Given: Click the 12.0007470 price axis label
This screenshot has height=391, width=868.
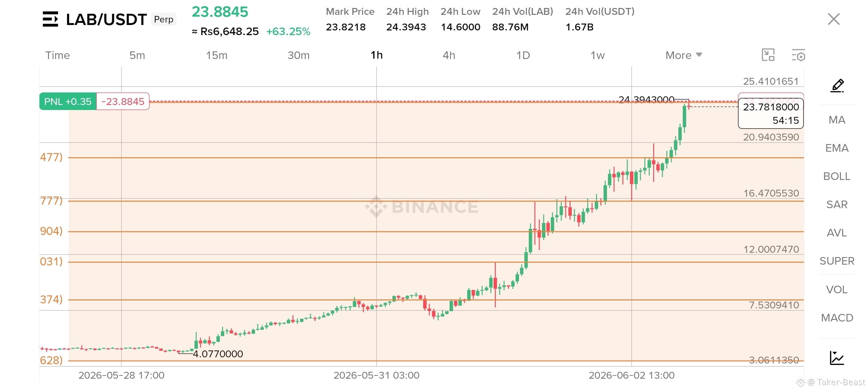Looking at the screenshot, I should [771, 249].
